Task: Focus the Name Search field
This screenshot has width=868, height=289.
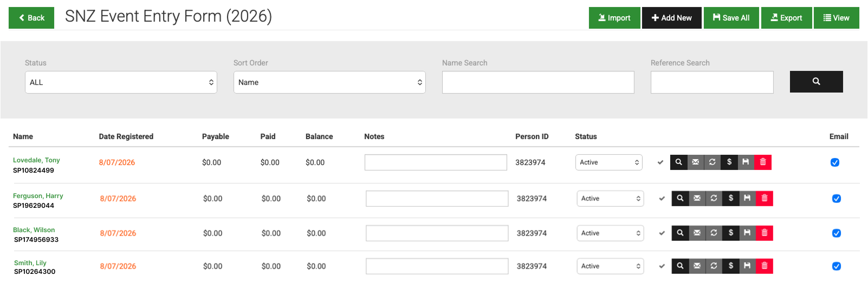Action: (x=538, y=82)
